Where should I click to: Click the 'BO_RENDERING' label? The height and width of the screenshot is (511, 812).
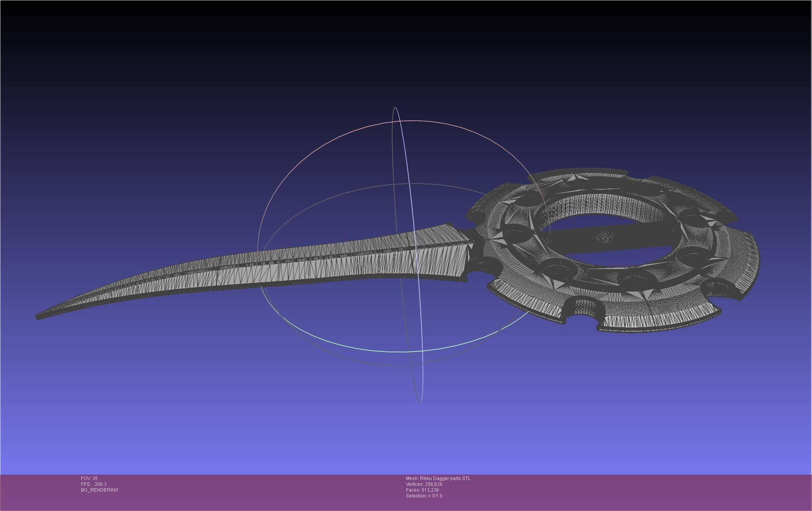[100, 490]
